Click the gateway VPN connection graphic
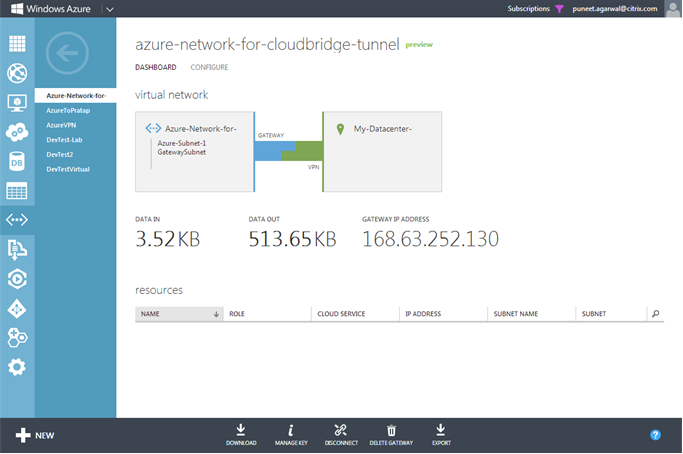Image resolution: width=683 pixels, height=454 pixels. [x=288, y=151]
